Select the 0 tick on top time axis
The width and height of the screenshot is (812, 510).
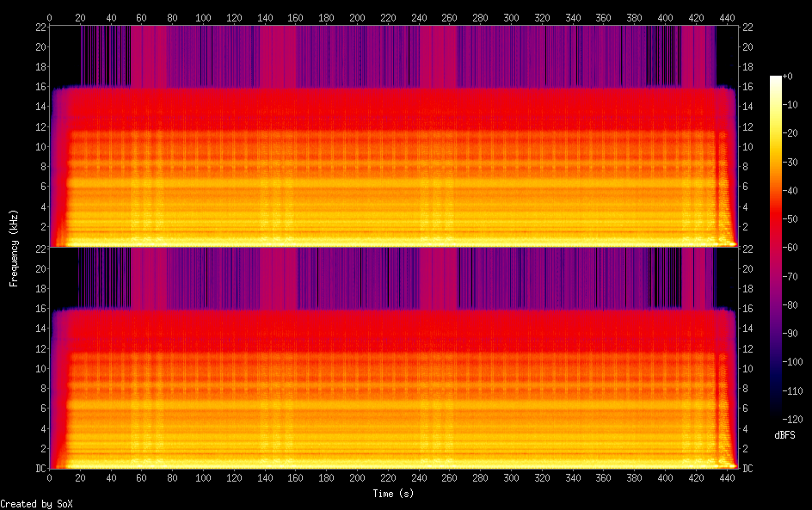49,16
